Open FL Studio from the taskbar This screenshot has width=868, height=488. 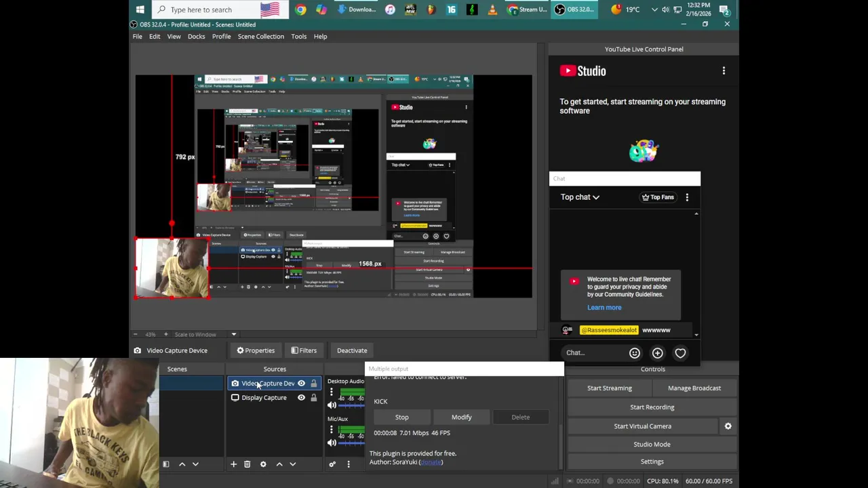click(x=431, y=9)
